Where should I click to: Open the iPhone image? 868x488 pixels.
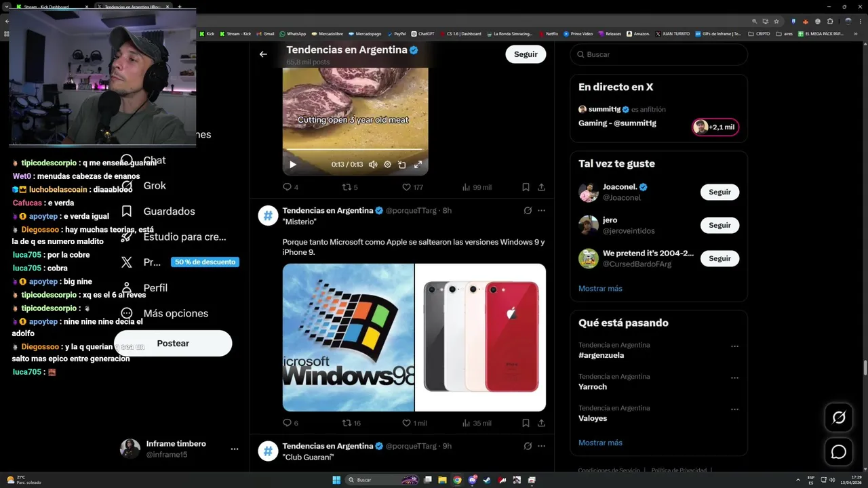coord(481,338)
